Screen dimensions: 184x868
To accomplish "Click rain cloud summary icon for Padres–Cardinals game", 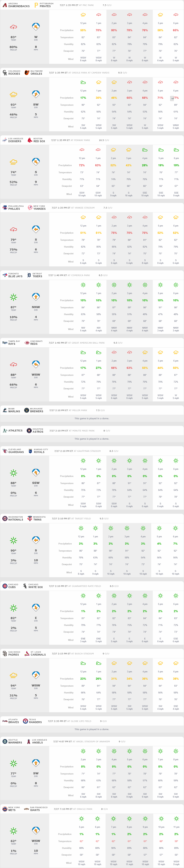I will click(x=13, y=675).
